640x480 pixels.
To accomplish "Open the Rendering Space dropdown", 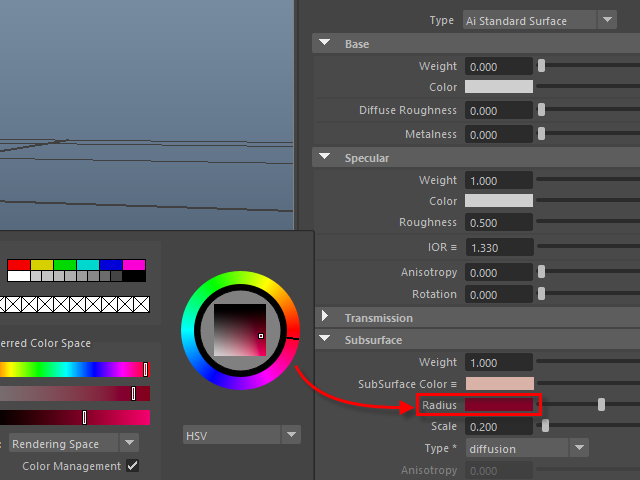I will point(74,443).
